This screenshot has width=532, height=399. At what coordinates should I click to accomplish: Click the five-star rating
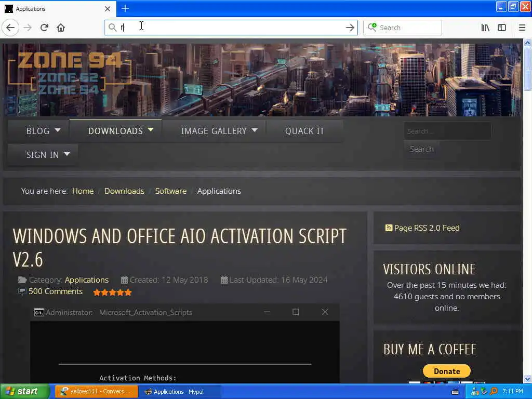point(112,292)
